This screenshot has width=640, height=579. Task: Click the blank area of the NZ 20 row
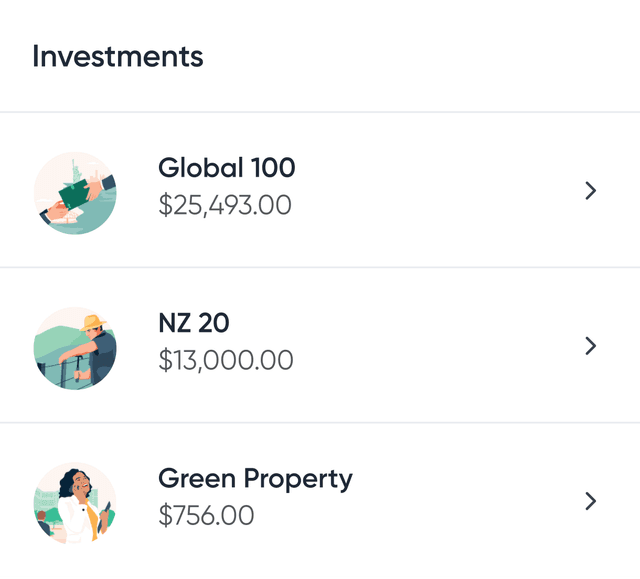440,346
